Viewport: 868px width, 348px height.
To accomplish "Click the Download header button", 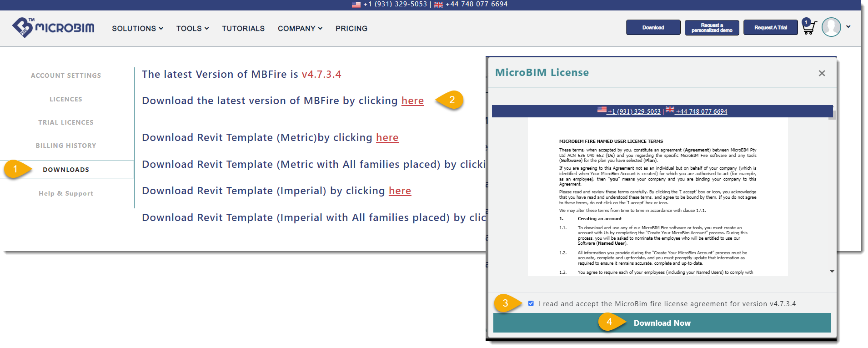I will [x=653, y=27].
